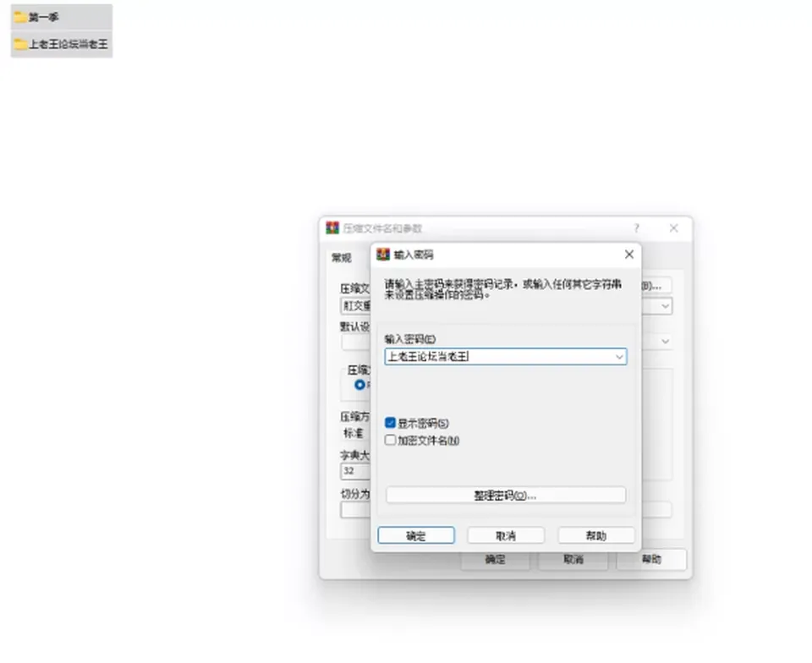
Task: Click the 切分为 volume size field
Action: 355,510
